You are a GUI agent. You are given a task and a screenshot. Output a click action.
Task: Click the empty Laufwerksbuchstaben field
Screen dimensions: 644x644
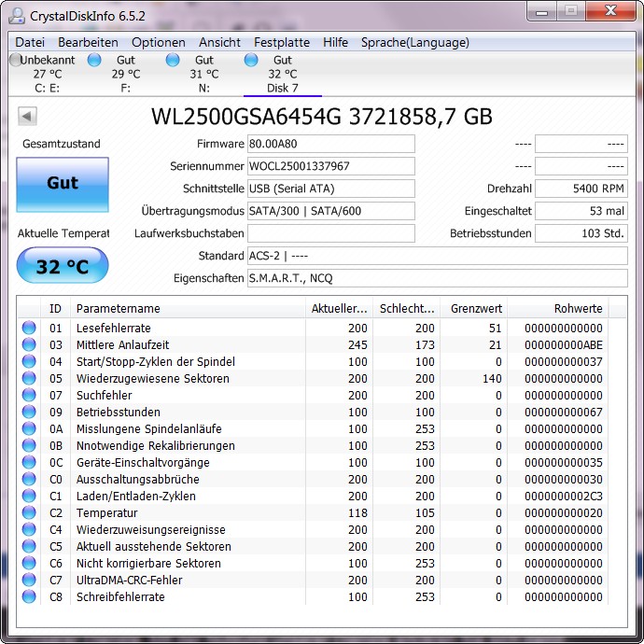tap(331, 233)
